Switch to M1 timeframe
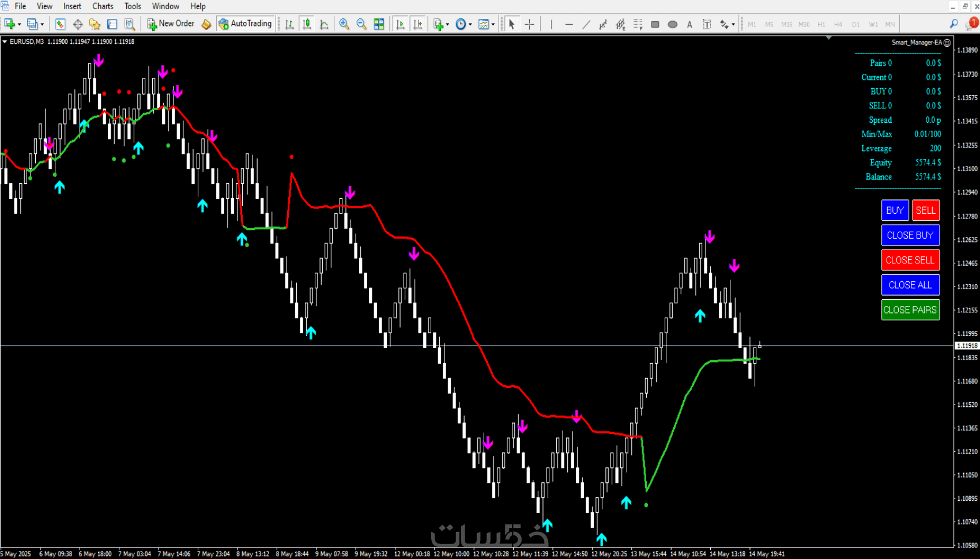The image size is (980, 559). pos(752,24)
